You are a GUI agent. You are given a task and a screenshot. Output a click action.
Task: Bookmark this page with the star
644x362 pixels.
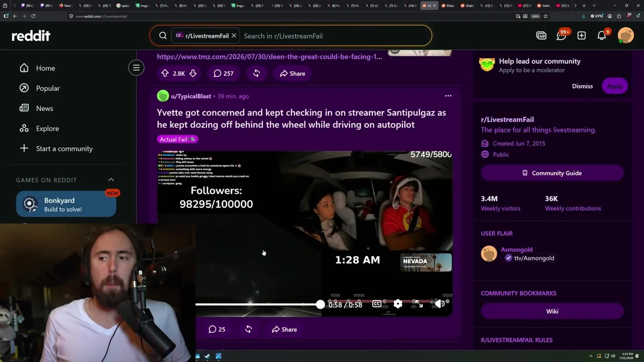pyautogui.click(x=545, y=16)
